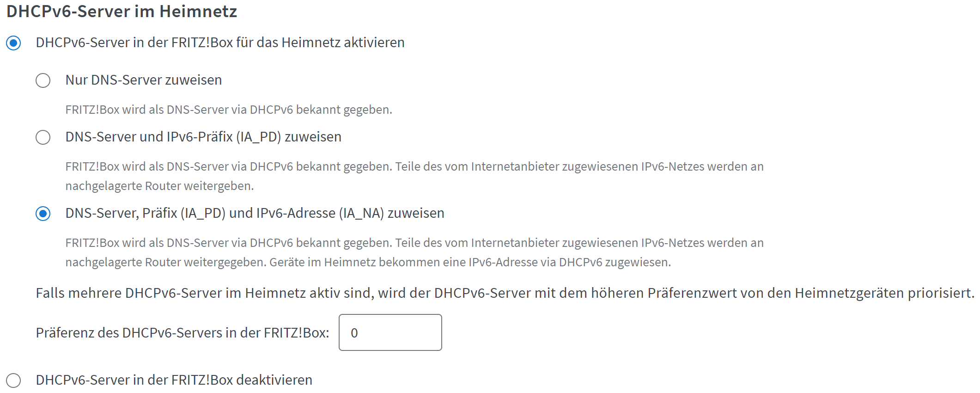Select the radio button to activate the DHCPv6-Server for the Heimnetz

click(13, 43)
